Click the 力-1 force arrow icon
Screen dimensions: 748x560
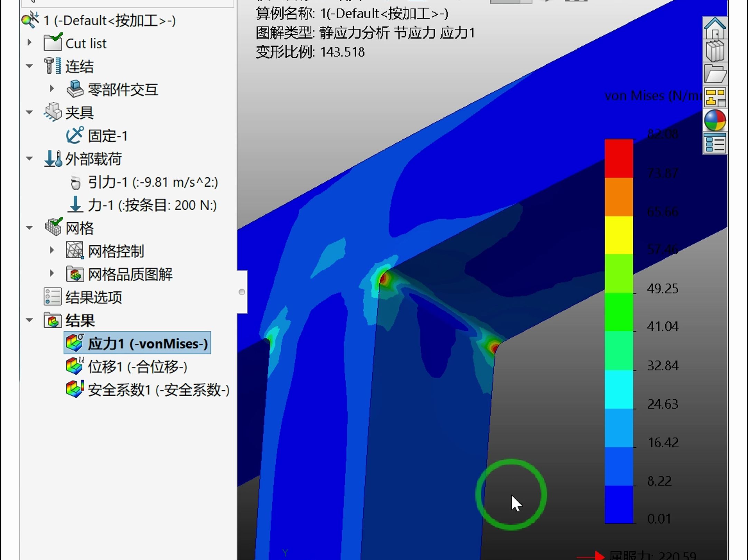click(75, 205)
